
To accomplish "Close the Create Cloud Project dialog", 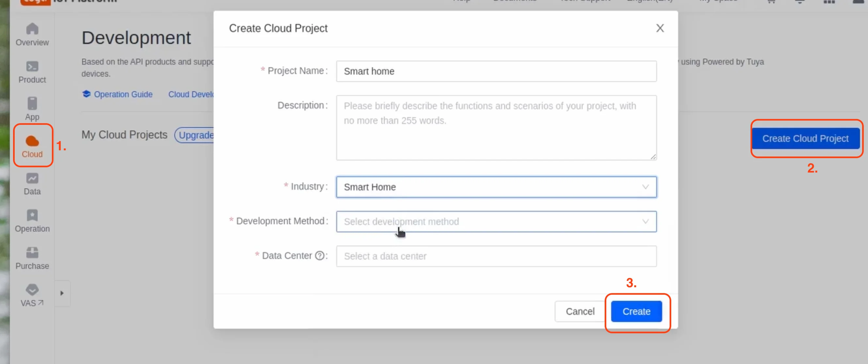I will [x=660, y=28].
